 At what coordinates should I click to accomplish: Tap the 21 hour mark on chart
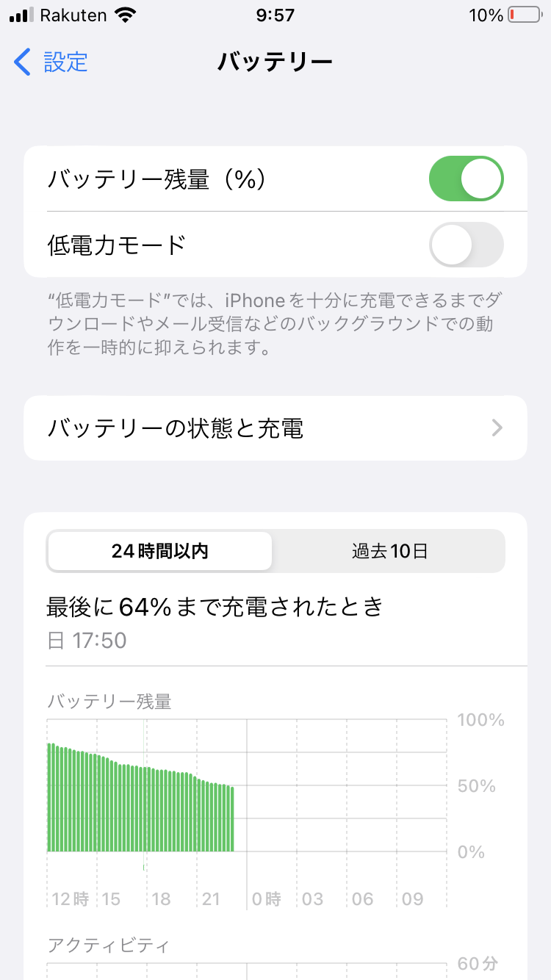click(x=211, y=899)
